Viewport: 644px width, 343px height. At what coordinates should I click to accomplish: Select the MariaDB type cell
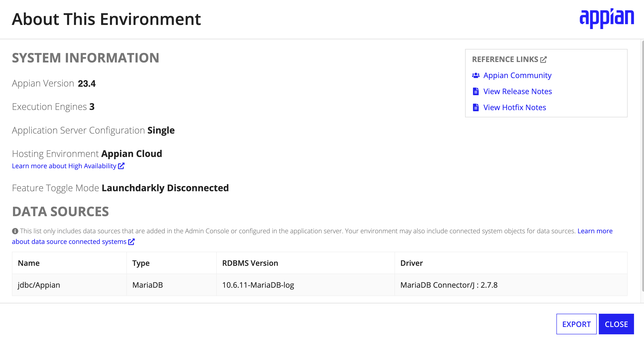click(172, 285)
